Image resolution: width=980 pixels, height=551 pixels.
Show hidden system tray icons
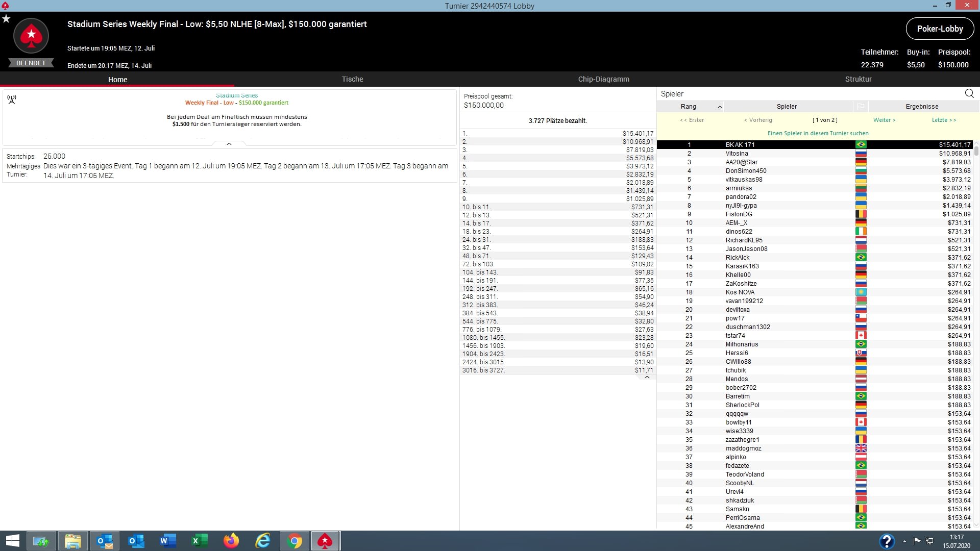[x=904, y=541]
